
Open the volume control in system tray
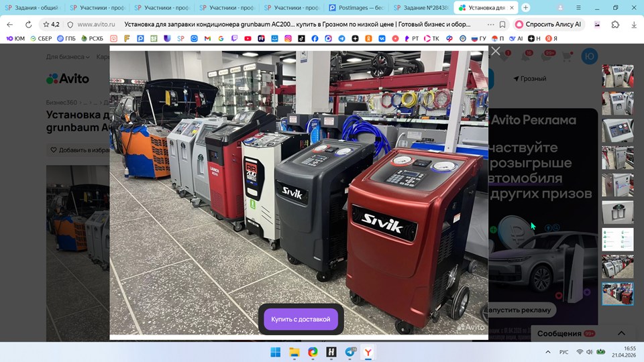pos(590,352)
